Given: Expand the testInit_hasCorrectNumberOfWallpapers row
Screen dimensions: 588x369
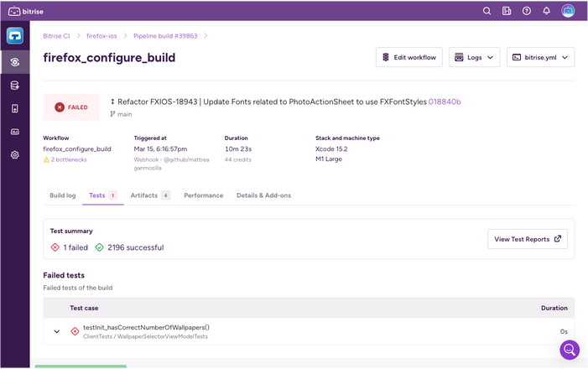Looking at the screenshot, I should [57, 331].
